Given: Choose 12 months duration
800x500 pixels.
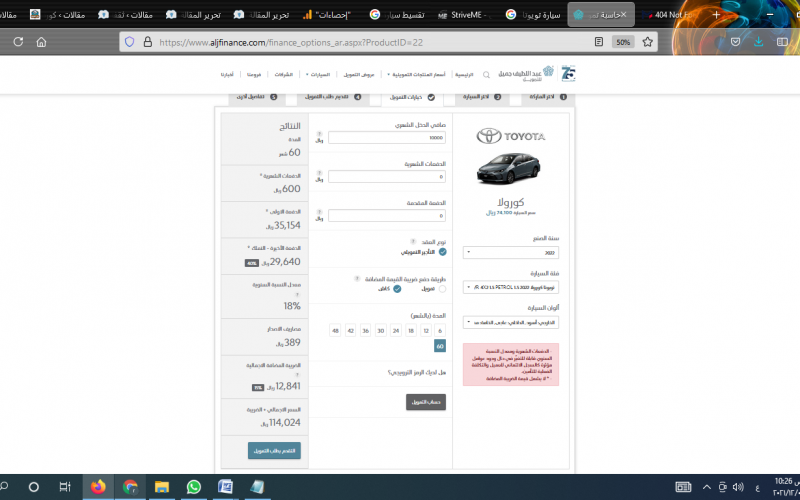Looking at the screenshot, I should [426, 331].
